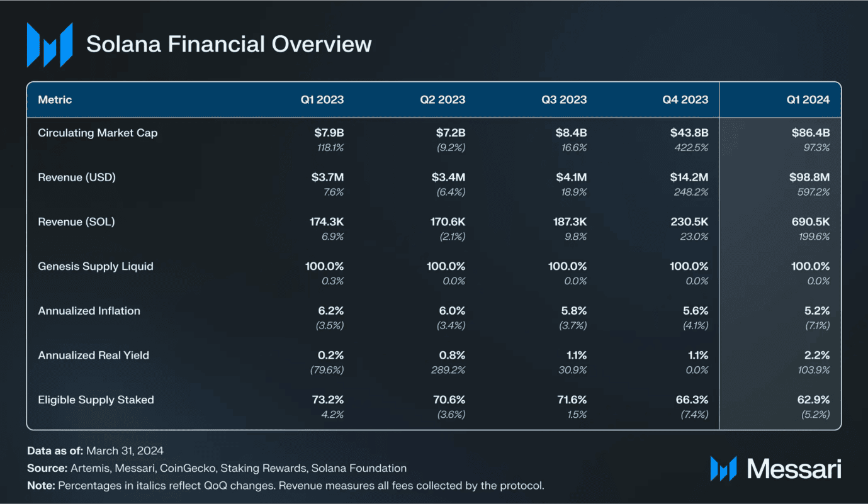The height and width of the screenshot is (504, 868).
Task: Click the Circulating Market Cap row label
Action: [x=98, y=133]
